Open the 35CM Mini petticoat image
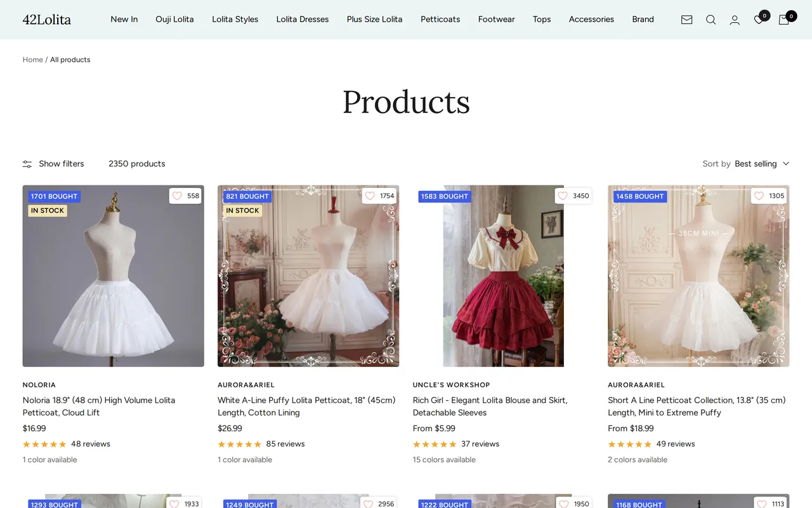The image size is (812, 508). (x=698, y=276)
